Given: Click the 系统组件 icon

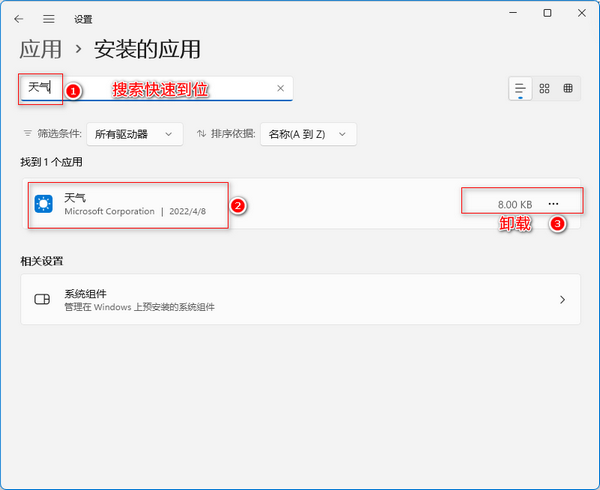Looking at the screenshot, I should click(42, 299).
